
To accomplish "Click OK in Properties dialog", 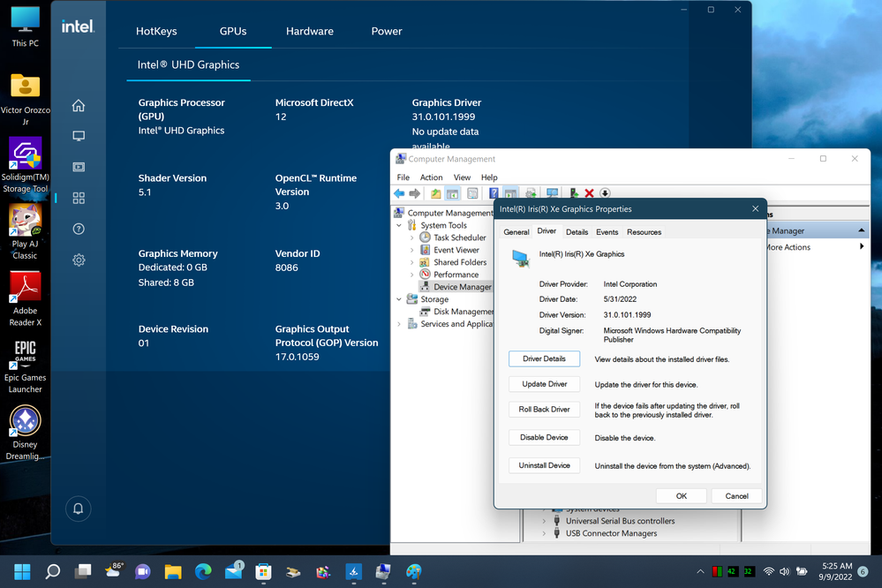I will pyautogui.click(x=682, y=495).
